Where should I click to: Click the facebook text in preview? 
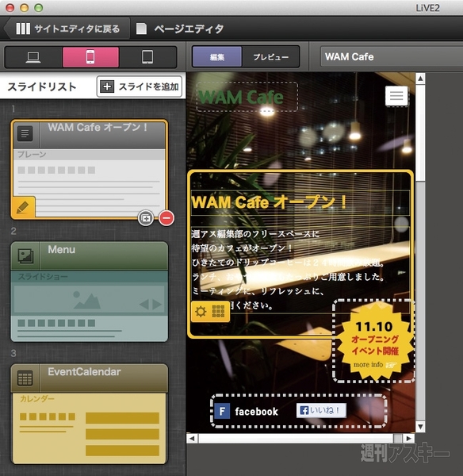point(256,412)
